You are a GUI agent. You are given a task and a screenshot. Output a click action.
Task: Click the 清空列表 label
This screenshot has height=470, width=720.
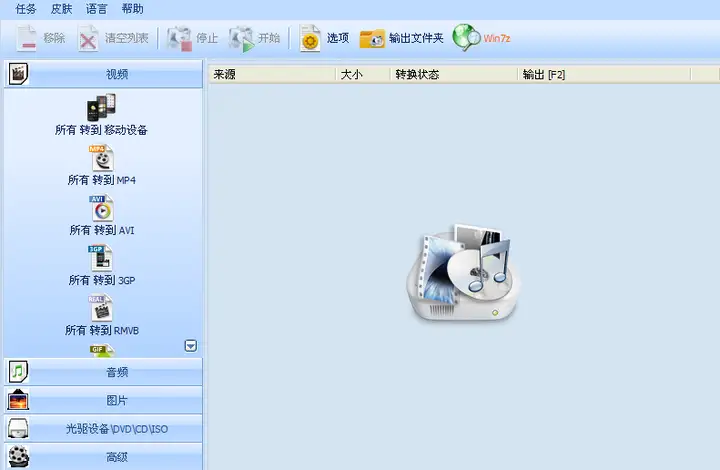[x=127, y=38]
